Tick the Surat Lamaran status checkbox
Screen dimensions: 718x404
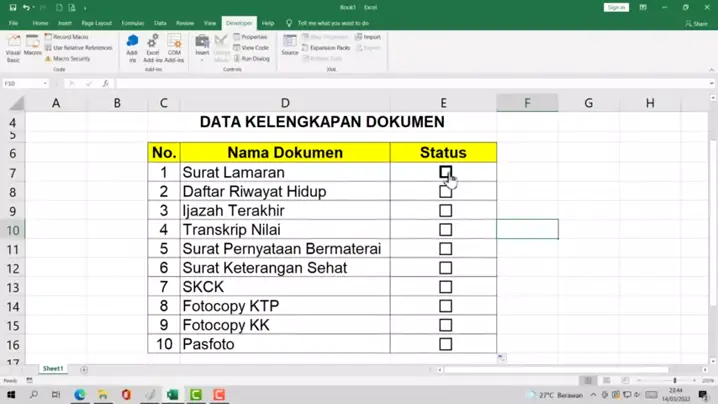[x=445, y=172]
